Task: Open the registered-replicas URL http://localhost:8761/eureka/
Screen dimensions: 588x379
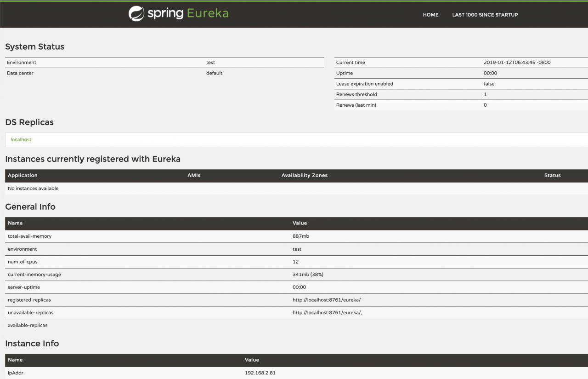Action: pyautogui.click(x=327, y=299)
